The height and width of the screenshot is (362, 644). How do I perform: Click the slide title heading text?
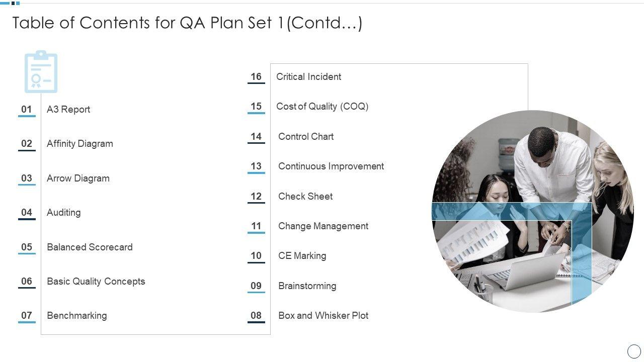coord(187,23)
